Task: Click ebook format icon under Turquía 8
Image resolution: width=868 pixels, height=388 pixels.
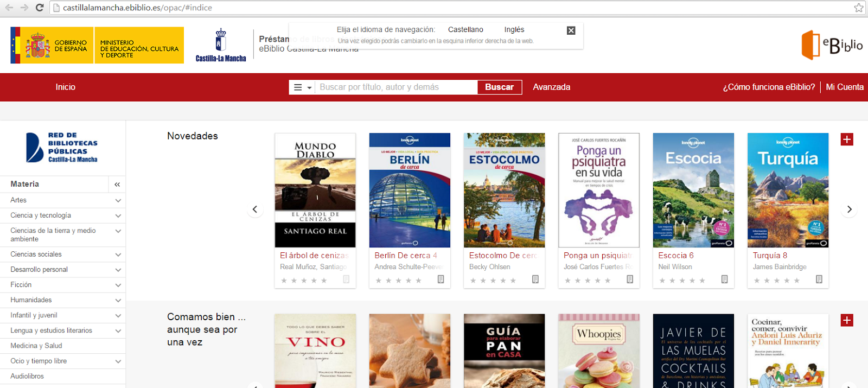Action: (x=819, y=279)
